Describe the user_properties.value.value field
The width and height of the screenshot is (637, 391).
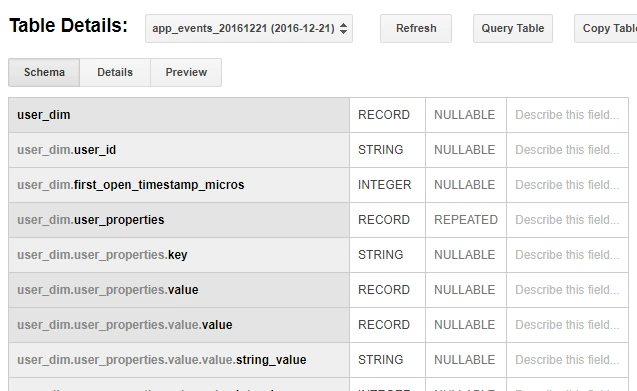point(567,325)
